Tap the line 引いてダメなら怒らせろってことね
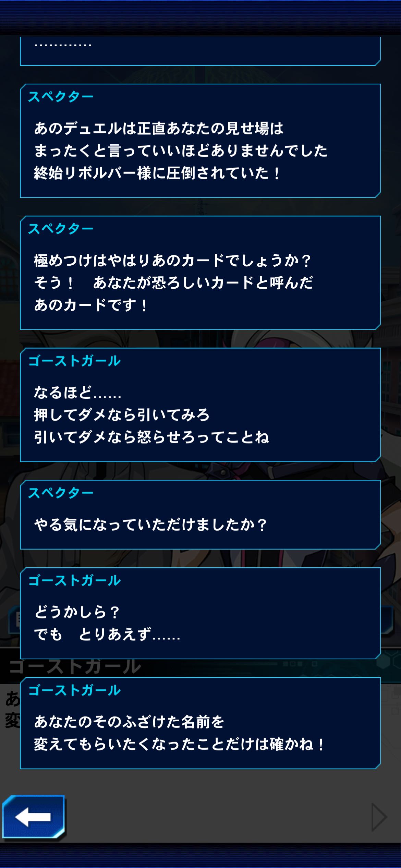The width and height of the screenshot is (401, 868). (x=151, y=437)
